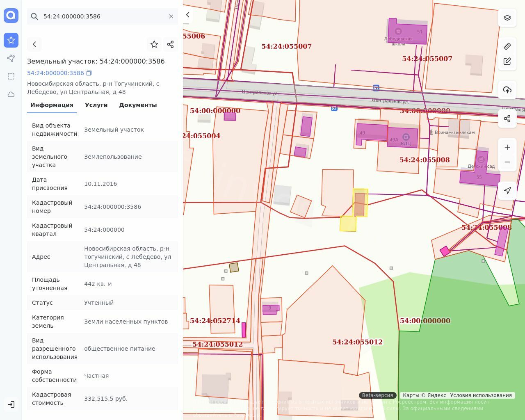Clear the search field text
525x420 pixels.
point(171,16)
